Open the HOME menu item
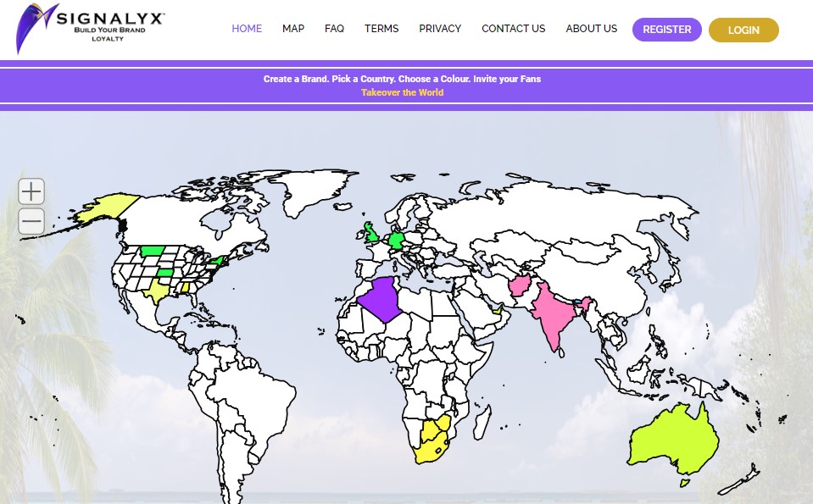The width and height of the screenshot is (813, 504). pyautogui.click(x=247, y=28)
